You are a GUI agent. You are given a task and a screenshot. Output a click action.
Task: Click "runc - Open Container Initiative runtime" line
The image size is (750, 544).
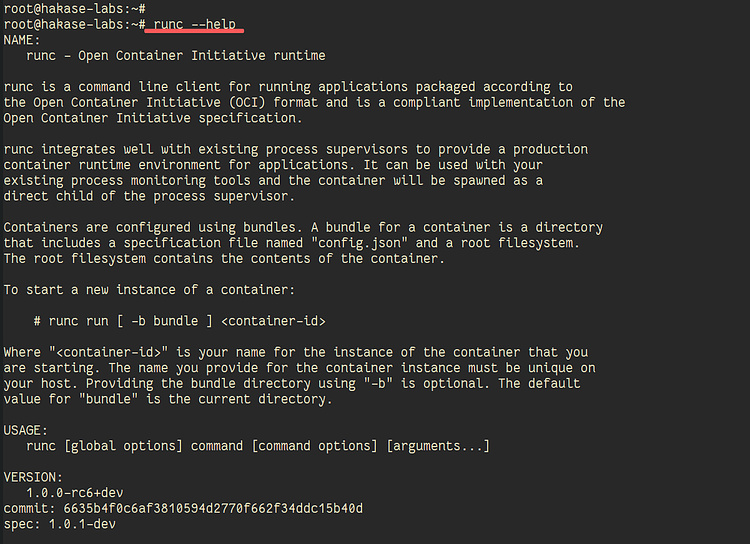[176, 55]
